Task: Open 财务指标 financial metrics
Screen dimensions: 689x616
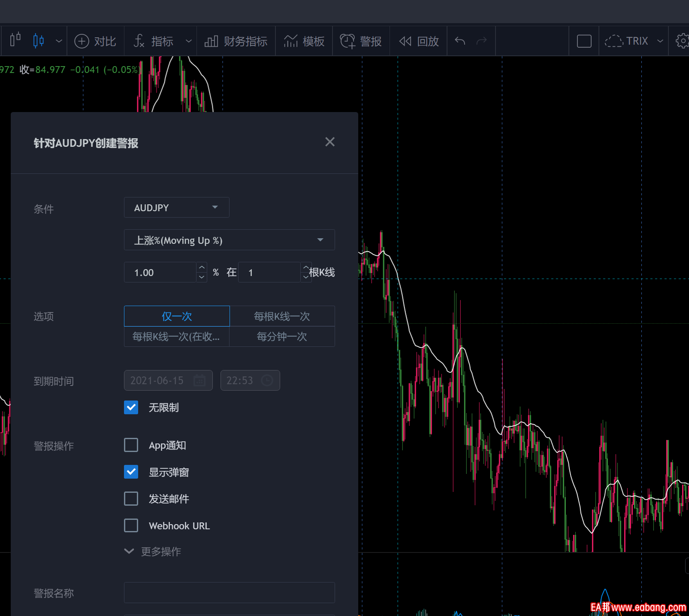Action: [x=236, y=41]
